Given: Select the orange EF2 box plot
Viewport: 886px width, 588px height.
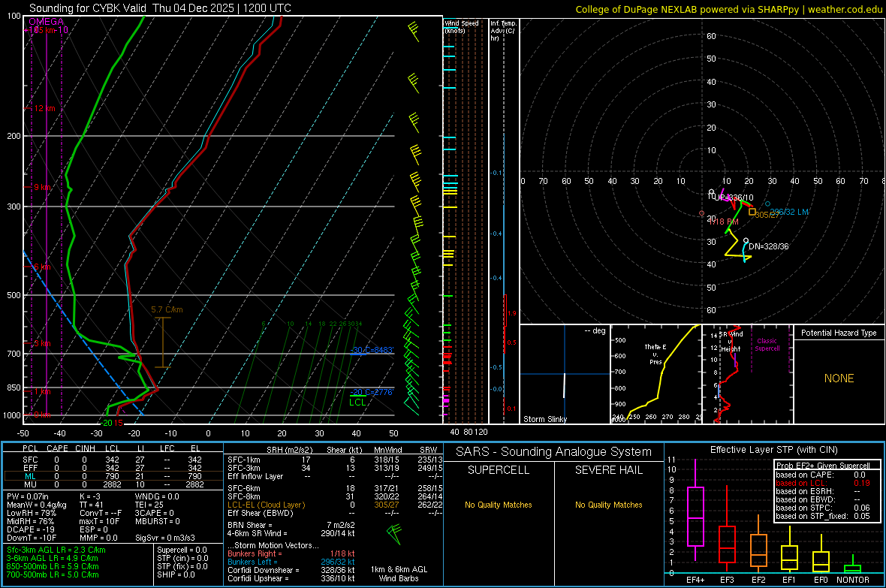Looking at the screenshot, I should point(758,544).
